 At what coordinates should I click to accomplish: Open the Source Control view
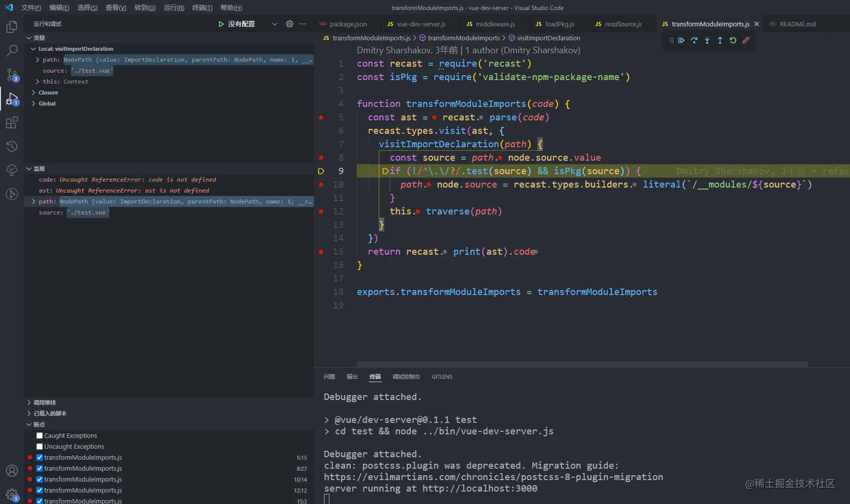(x=11, y=75)
